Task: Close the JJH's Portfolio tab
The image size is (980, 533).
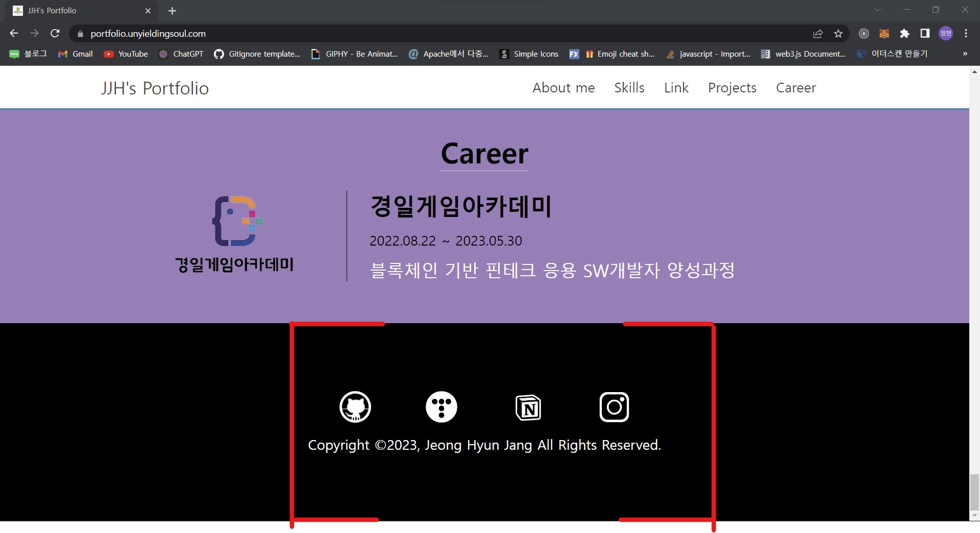Action: [x=148, y=11]
